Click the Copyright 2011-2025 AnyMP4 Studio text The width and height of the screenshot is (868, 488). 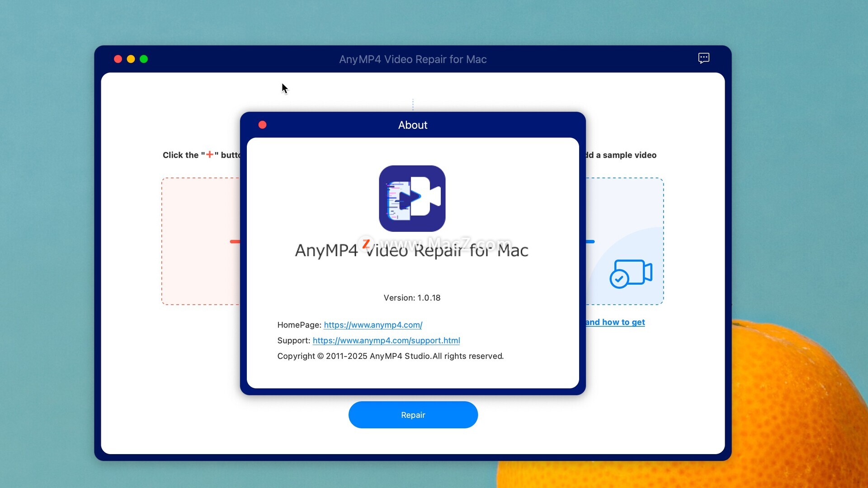(390, 356)
